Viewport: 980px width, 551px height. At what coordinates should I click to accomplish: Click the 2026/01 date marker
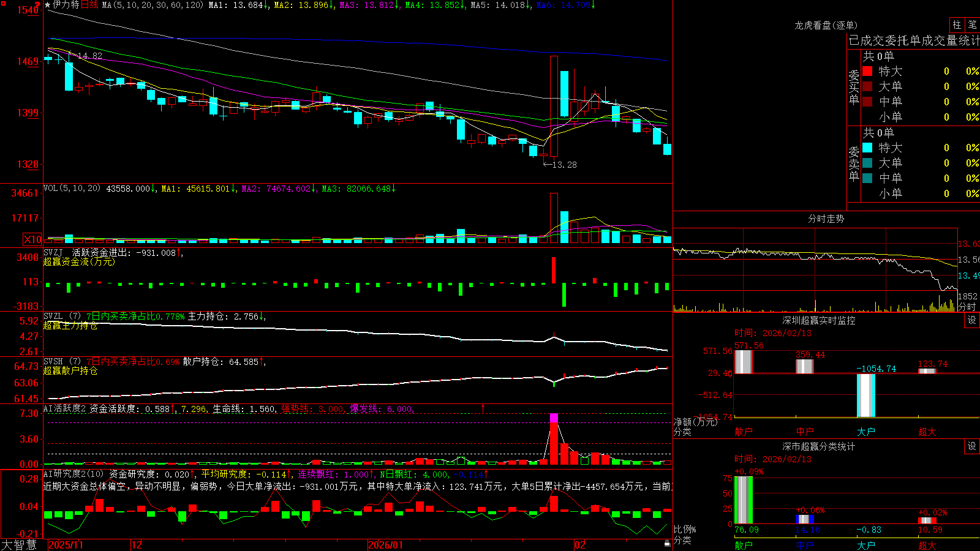pyautogui.click(x=385, y=545)
